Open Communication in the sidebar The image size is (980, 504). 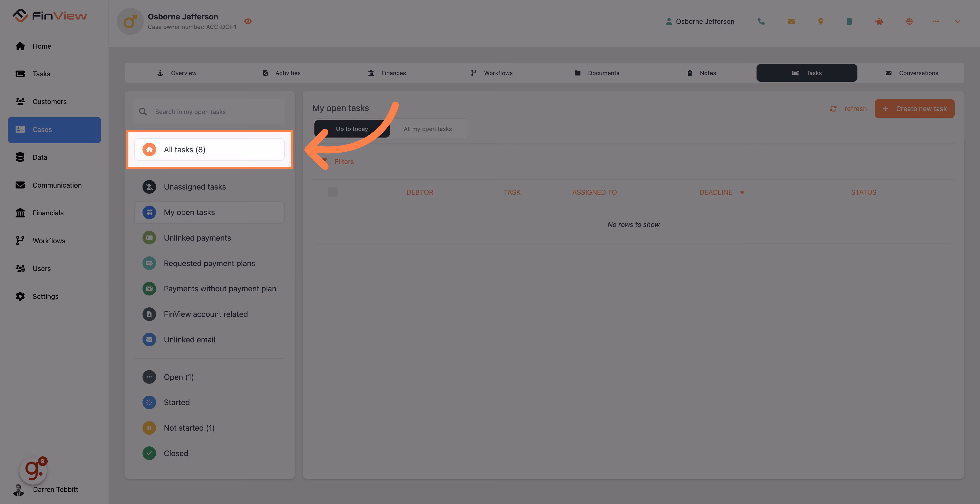[54, 185]
